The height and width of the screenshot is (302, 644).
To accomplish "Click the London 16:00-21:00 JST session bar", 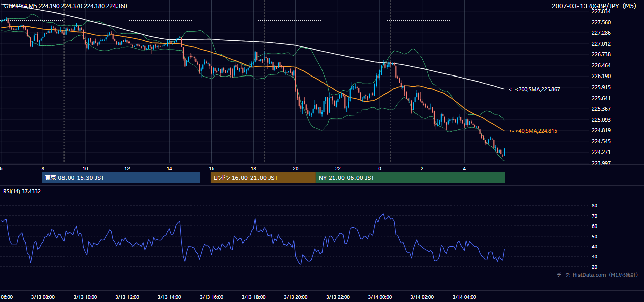I will point(263,178).
